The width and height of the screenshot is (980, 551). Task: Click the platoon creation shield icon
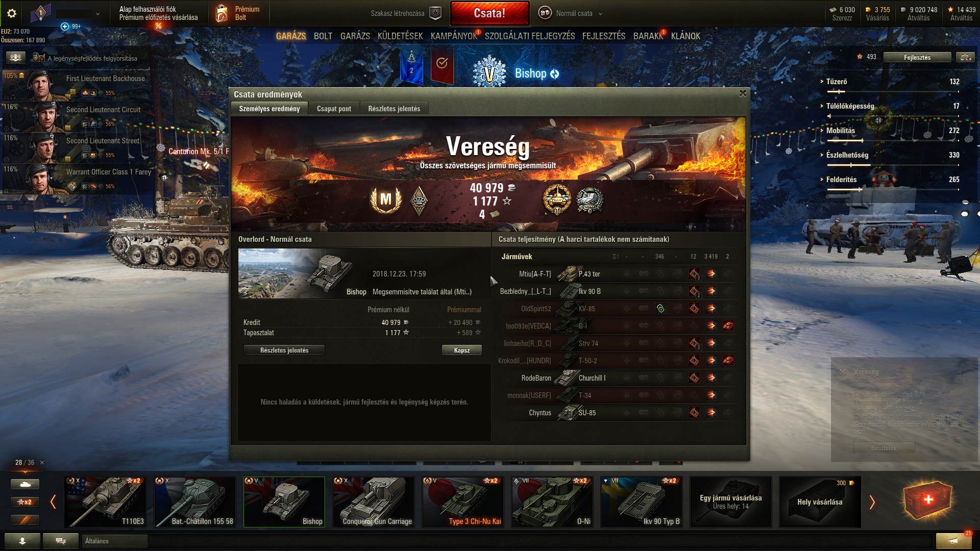(435, 13)
